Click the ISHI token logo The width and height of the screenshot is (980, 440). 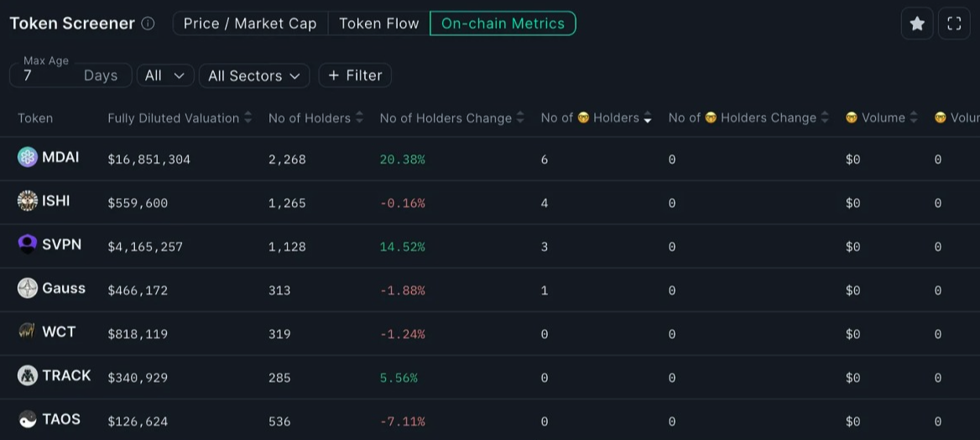tap(28, 201)
